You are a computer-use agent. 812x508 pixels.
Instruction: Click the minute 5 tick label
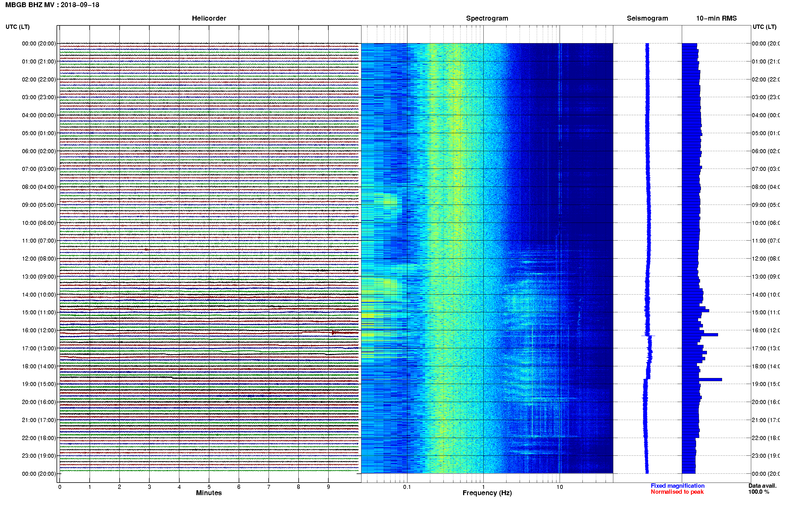coord(209,487)
